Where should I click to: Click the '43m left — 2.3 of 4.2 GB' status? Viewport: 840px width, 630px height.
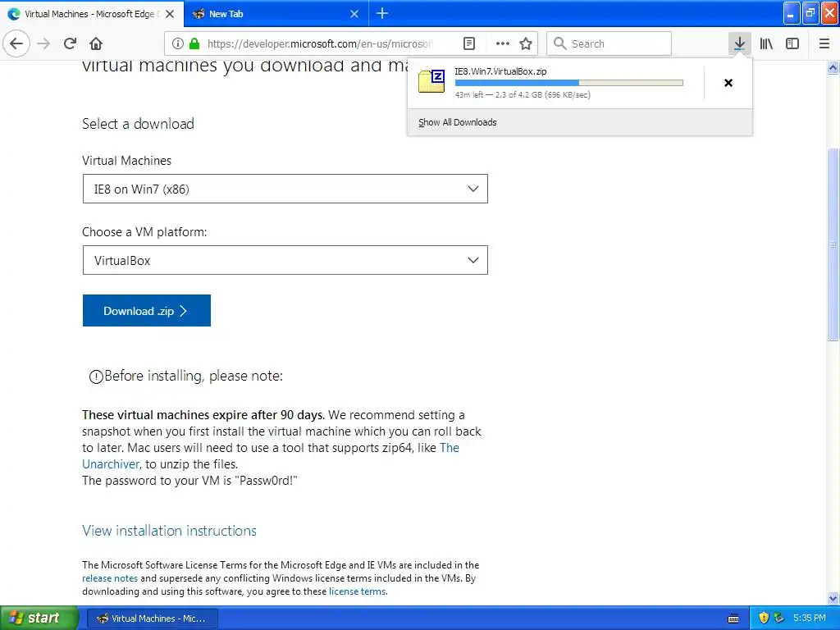pos(523,95)
